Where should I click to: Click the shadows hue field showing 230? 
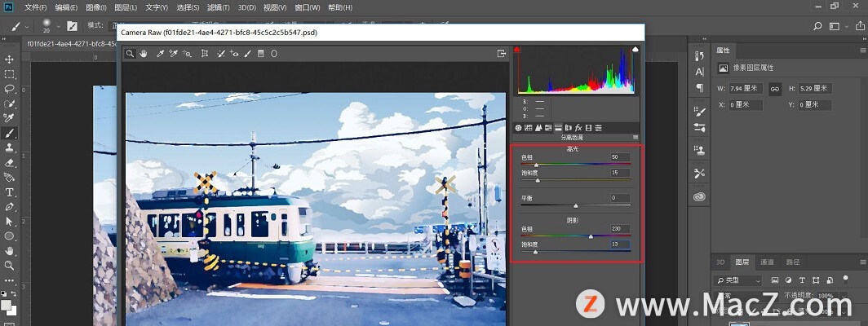[x=621, y=228]
